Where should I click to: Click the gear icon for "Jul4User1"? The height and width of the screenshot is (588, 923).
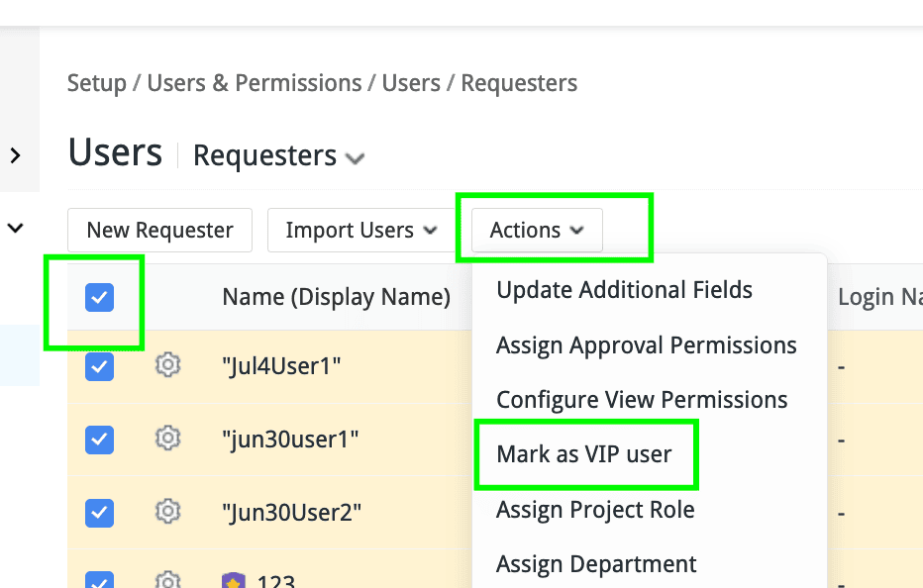[x=168, y=365]
